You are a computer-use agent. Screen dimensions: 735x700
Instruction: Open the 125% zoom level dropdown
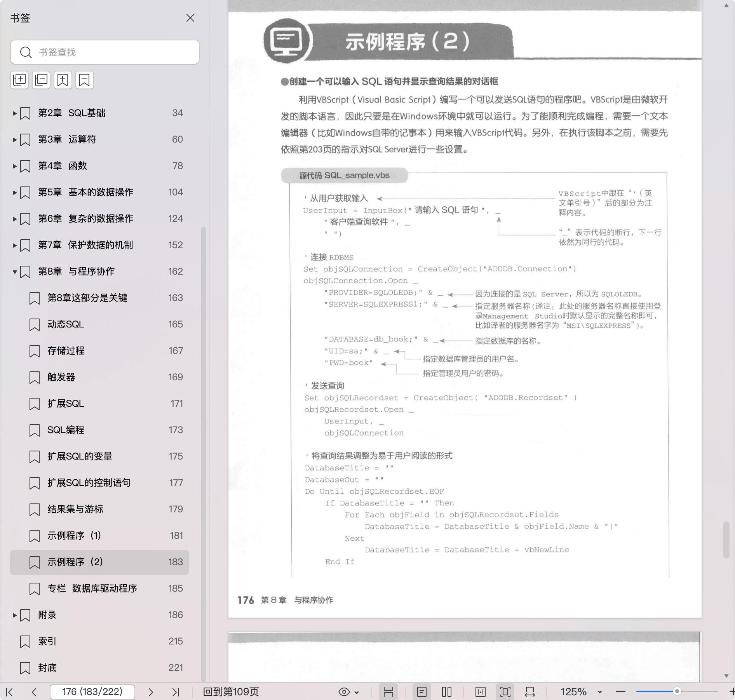tap(599, 692)
